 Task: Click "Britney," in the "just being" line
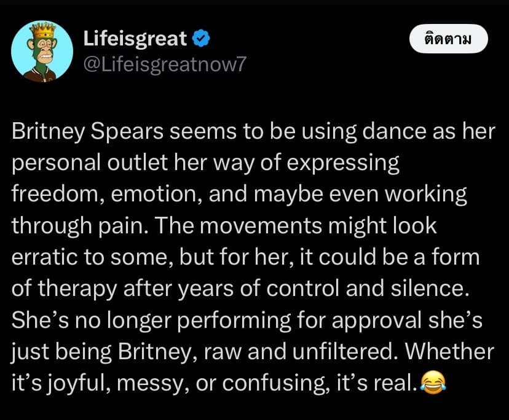tap(148, 352)
